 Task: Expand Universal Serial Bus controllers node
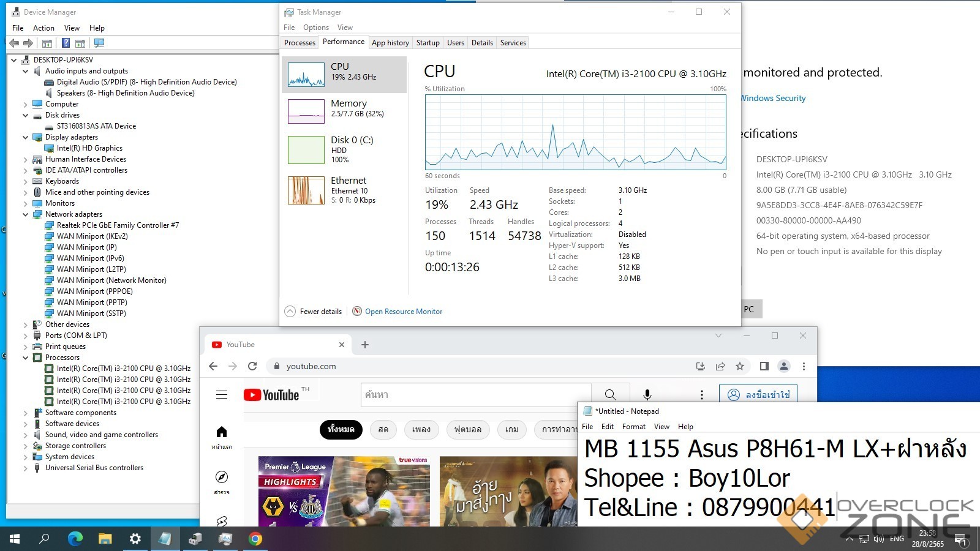coord(26,468)
